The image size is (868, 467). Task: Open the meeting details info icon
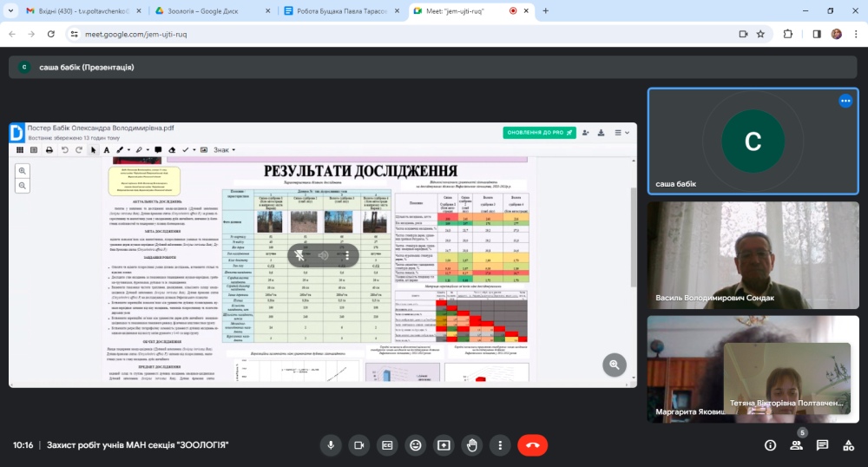coord(770,445)
